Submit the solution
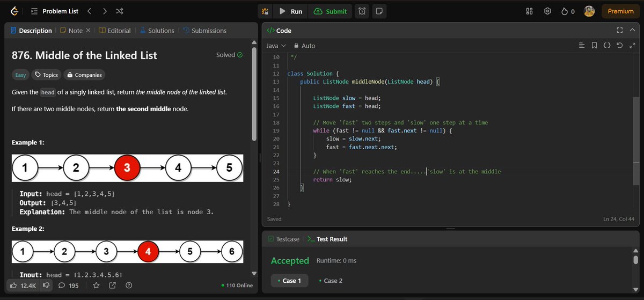The image size is (644, 300). [x=331, y=11]
